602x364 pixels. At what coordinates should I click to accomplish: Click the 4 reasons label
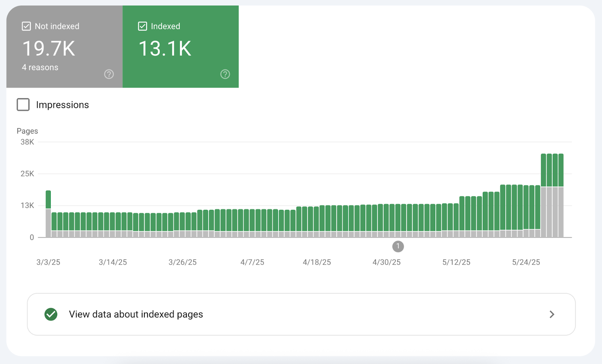coord(40,67)
